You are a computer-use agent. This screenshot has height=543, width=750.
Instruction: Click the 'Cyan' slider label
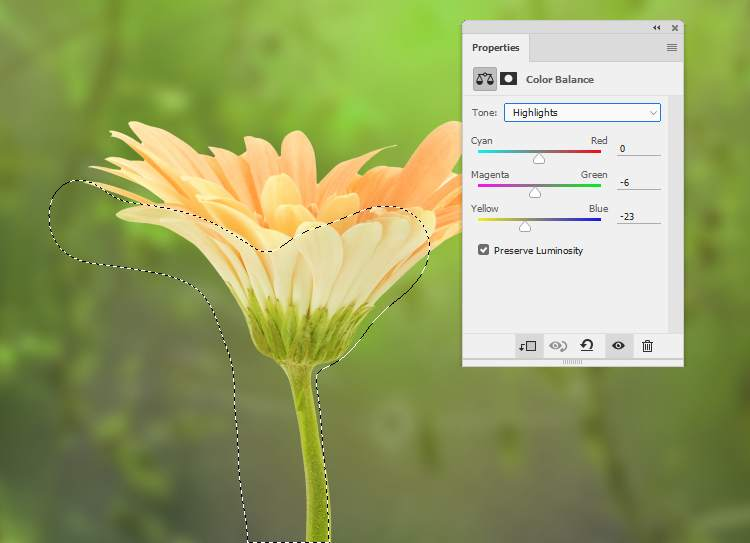pyautogui.click(x=481, y=141)
